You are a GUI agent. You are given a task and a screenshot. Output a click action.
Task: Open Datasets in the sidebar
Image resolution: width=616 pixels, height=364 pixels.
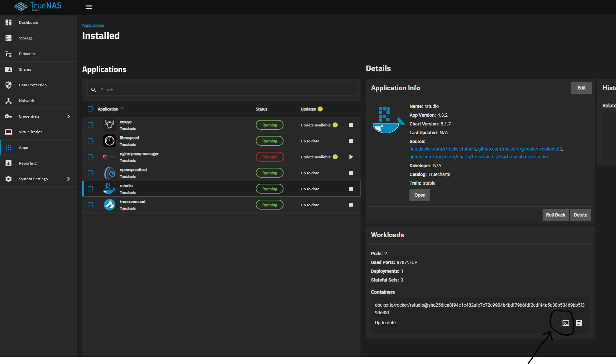pos(38,54)
